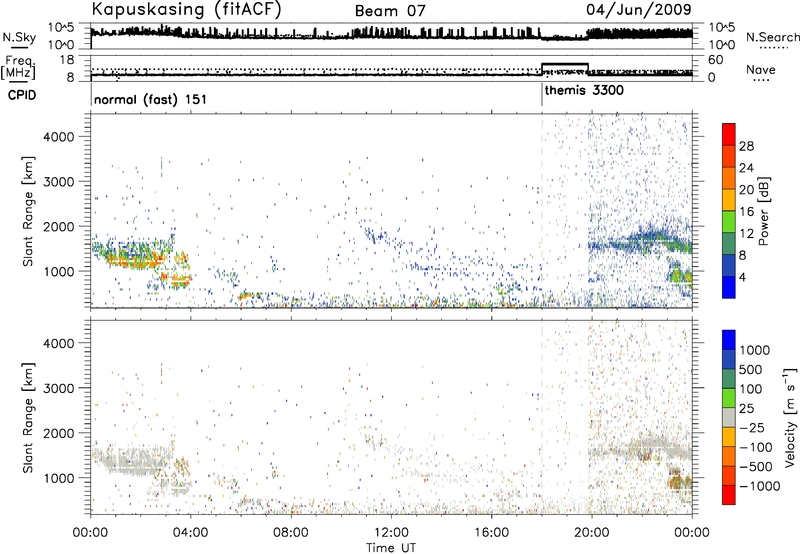This screenshot has width=800, height=554.
Task: Click the 'CPID' label
Action: [22, 95]
